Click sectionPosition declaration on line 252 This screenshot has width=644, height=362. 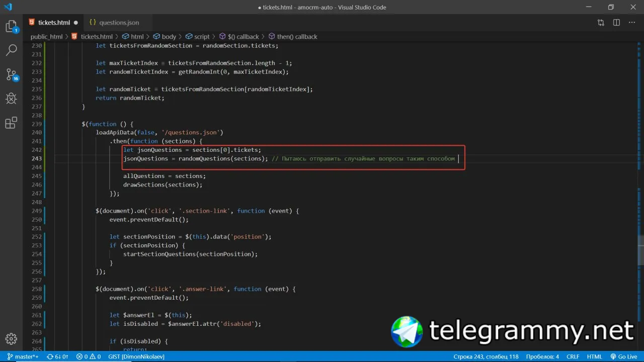point(190,237)
